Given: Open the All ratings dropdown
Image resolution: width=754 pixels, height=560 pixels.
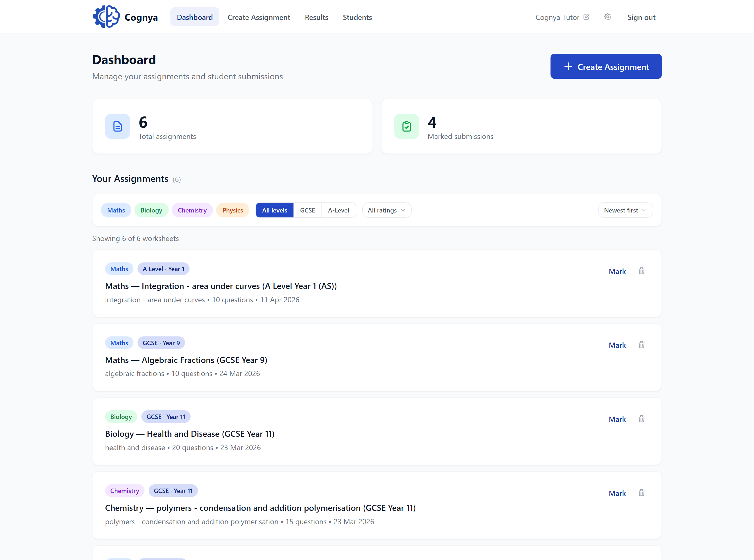Looking at the screenshot, I should click(386, 210).
